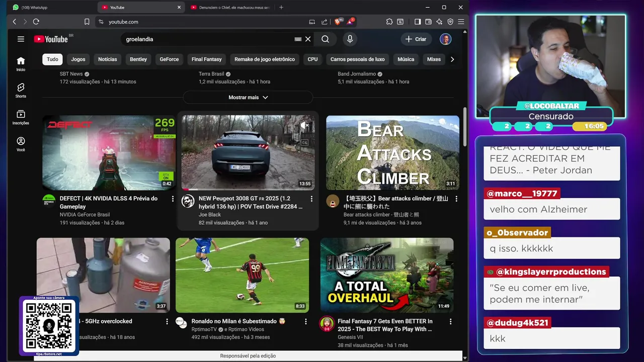Go to Início in sidebar
The height and width of the screenshot is (362, 644).
[21, 64]
